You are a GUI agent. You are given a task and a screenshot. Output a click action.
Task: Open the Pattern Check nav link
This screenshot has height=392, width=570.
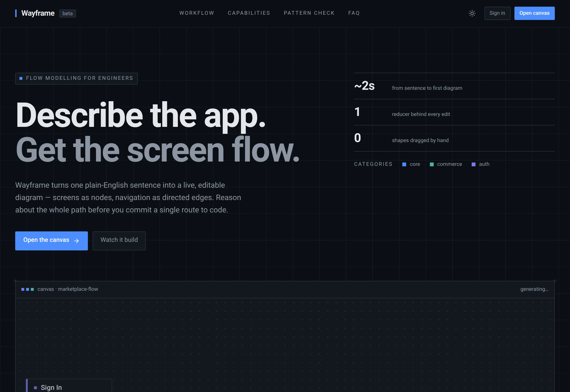pos(309,13)
